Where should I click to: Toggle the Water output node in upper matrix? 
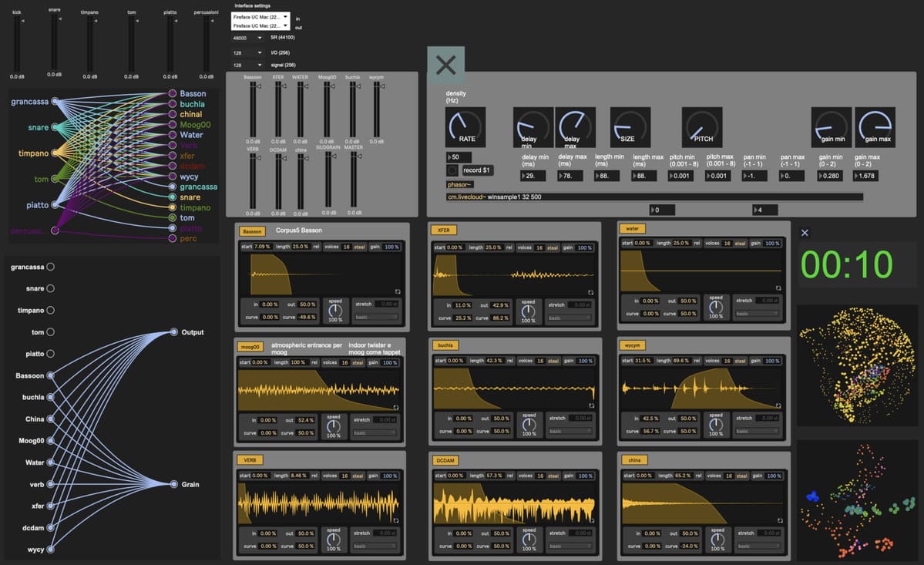(x=173, y=135)
